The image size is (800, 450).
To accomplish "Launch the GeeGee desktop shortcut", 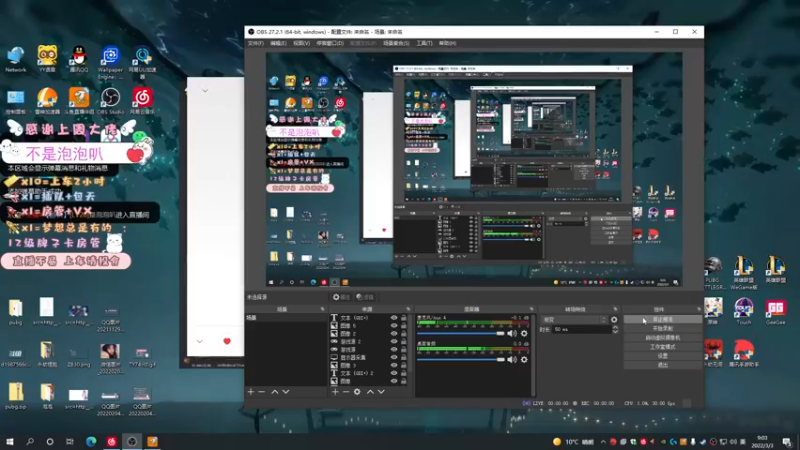I will [x=775, y=311].
